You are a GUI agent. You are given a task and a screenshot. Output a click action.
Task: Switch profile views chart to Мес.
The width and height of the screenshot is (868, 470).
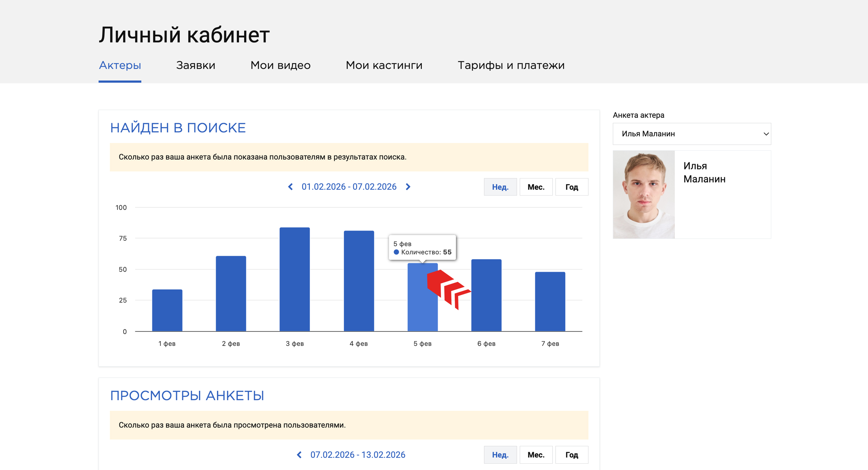point(536,455)
